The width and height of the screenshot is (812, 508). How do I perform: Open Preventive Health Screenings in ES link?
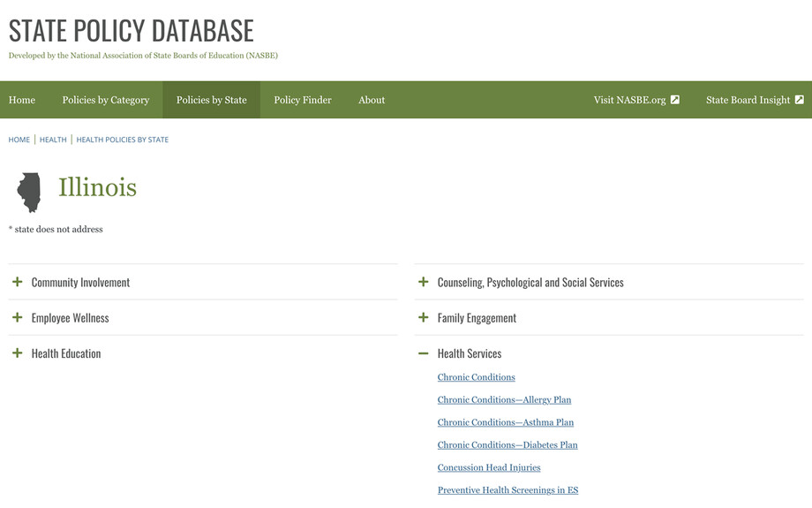(x=508, y=489)
